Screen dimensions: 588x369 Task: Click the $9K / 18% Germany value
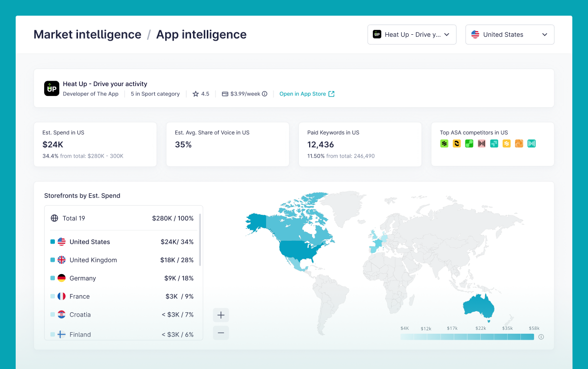tap(179, 278)
